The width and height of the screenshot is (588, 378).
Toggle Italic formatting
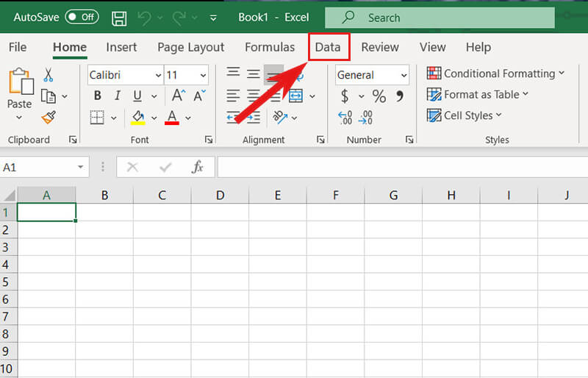[x=118, y=96]
